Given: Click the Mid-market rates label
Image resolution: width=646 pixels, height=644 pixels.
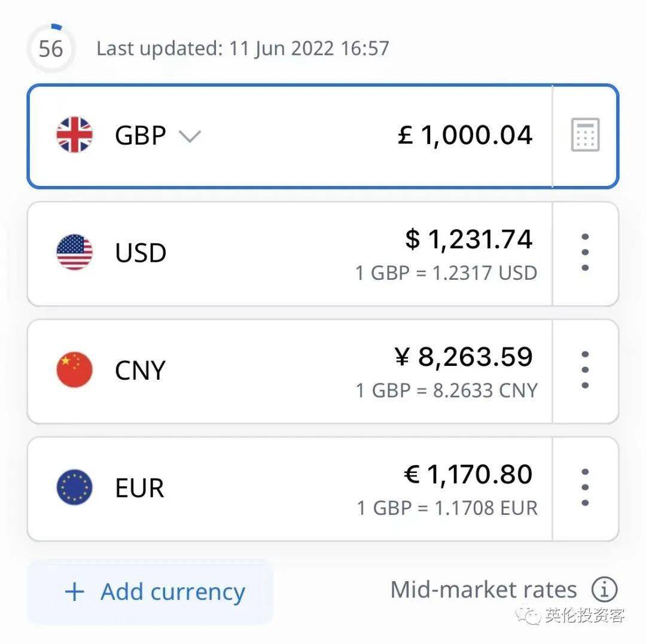Looking at the screenshot, I should coord(483,590).
